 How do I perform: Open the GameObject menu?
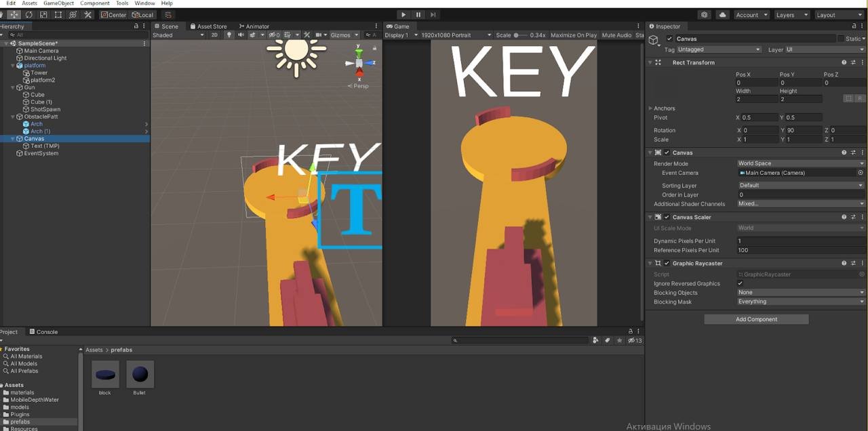[58, 3]
